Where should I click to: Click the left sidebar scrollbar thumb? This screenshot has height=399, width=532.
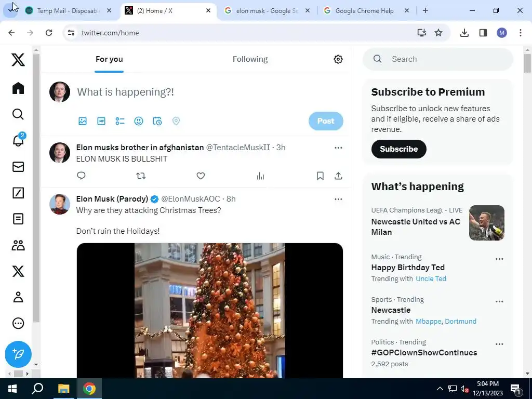tap(36, 188)
